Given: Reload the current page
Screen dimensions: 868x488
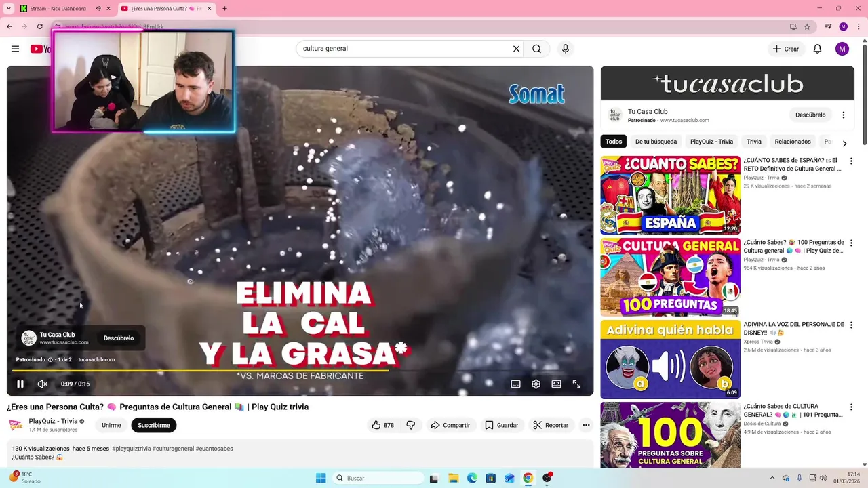Looking at the screenshot, I should (39, 26).
